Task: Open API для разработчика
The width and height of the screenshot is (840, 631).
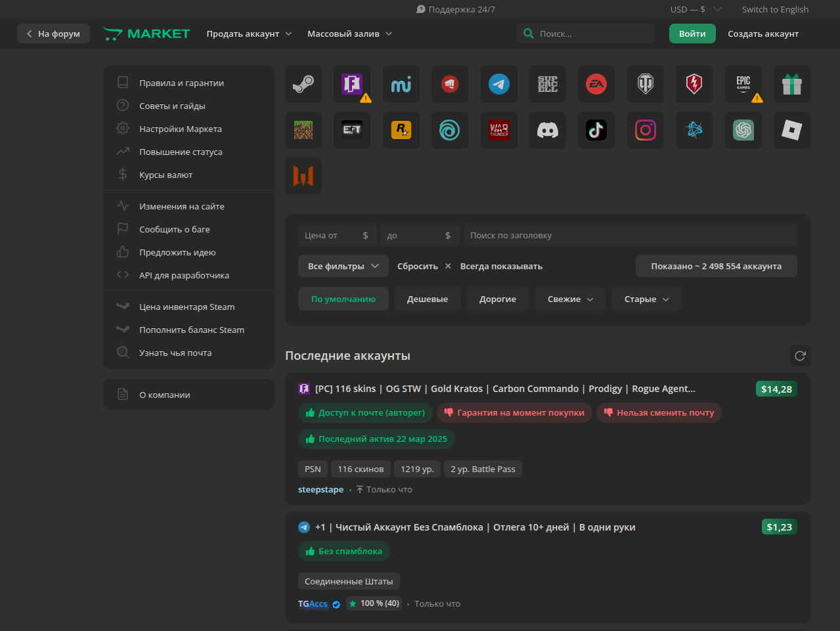Action: [188, 275]
